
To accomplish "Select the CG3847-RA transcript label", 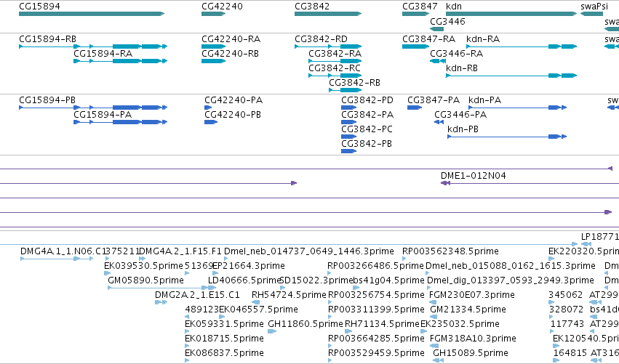I will pos(428,39).
